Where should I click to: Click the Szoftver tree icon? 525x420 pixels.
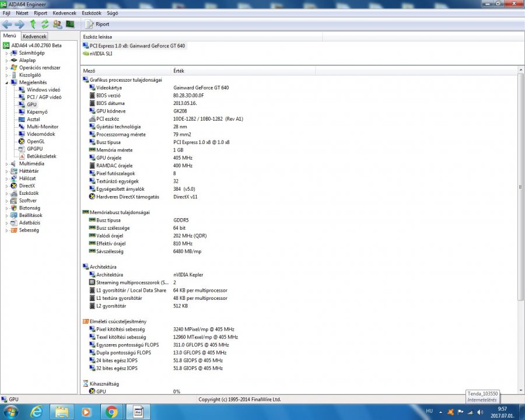tap(14, 201)
